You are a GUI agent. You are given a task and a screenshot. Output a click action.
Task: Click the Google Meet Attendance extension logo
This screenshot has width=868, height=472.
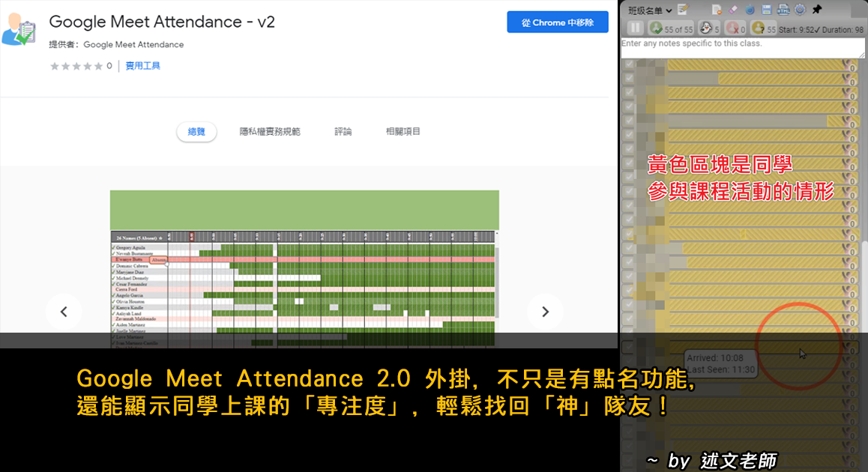click(x=19, y=30)
